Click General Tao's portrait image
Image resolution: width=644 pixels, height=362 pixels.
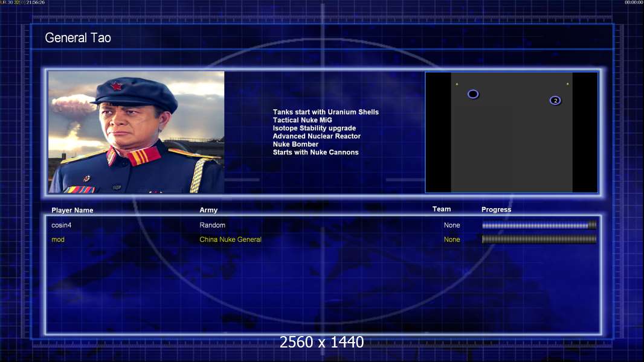point(136,132)
